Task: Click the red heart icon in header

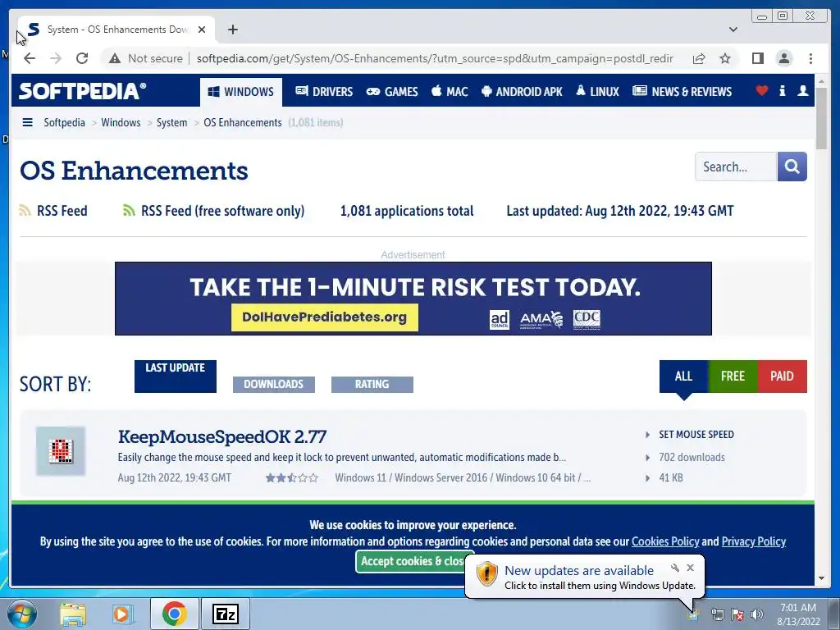Action: (x=761, y=90)
